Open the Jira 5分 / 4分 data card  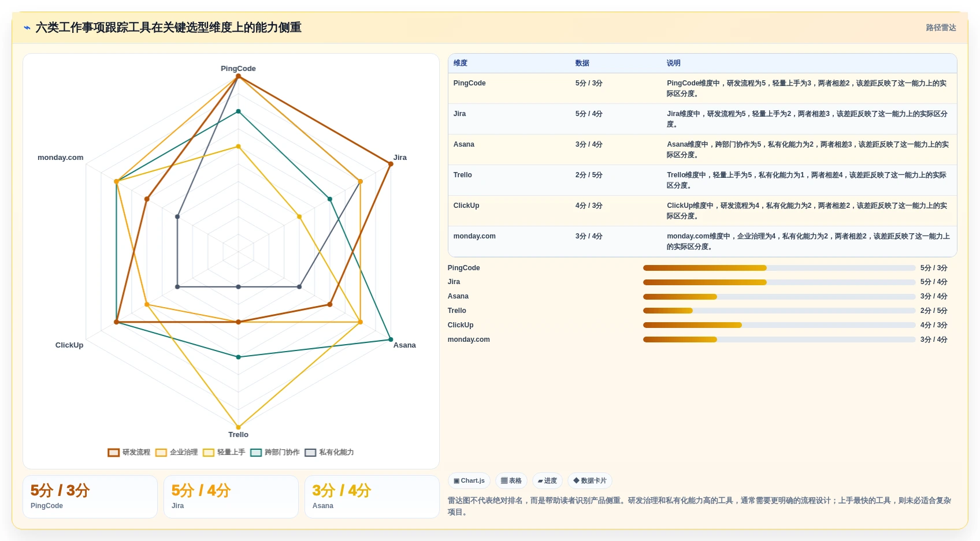click(x=231, y=497)
